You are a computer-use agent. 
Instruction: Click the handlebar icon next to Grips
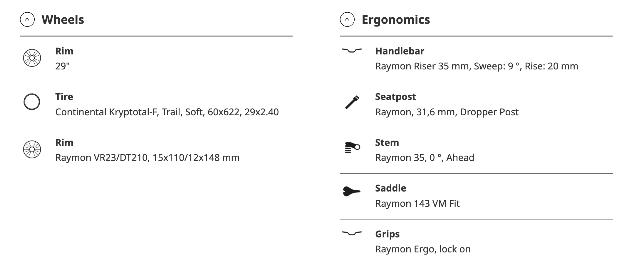(x=352, y=234)
